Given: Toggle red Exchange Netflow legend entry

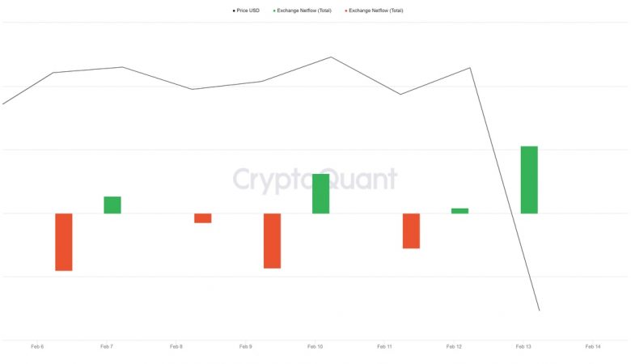Looking at the screenshot, I should click(x=375, y=11).
